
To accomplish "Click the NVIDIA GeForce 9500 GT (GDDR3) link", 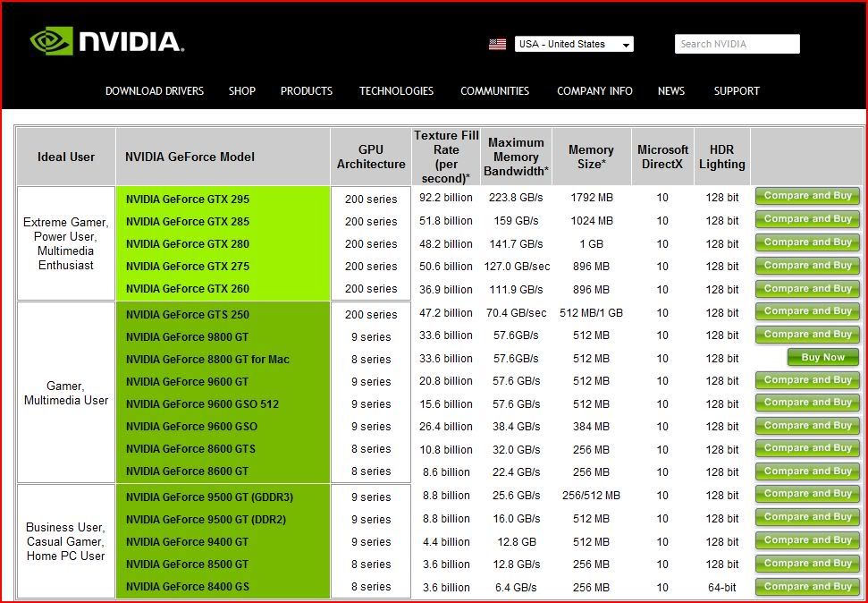I will click(209, 497).
